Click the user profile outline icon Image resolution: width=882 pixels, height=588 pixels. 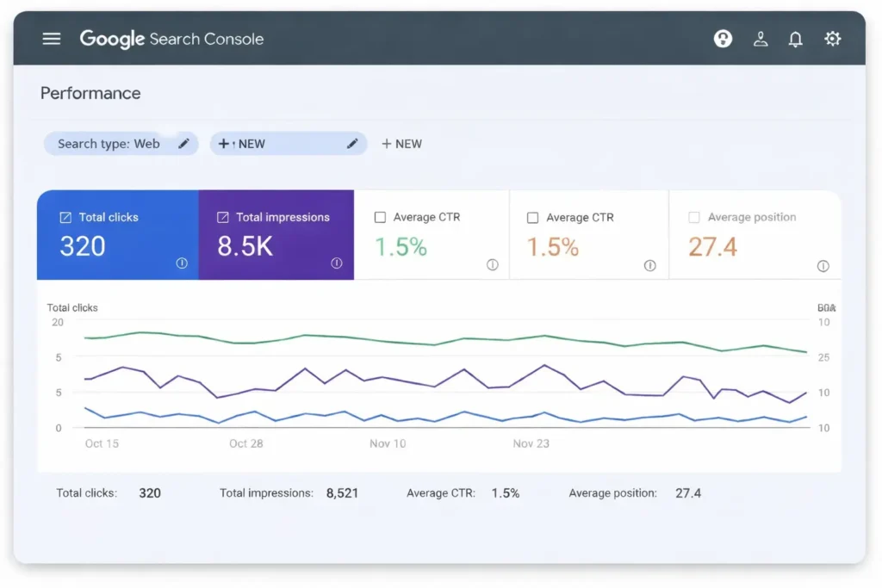[x=761, y=39]
